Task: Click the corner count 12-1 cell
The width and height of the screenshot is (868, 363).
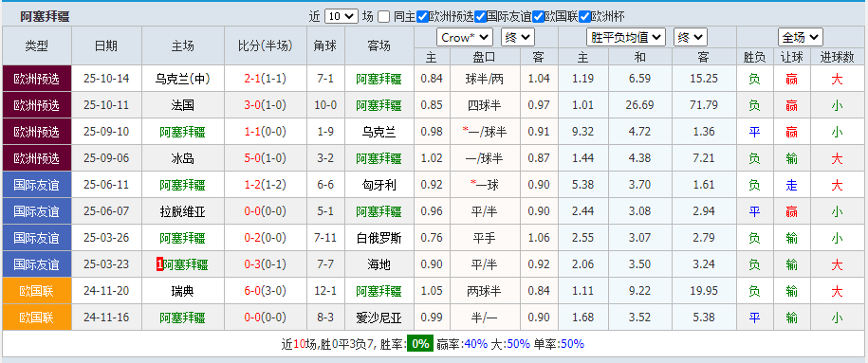Action: click(x=325, y=291)
